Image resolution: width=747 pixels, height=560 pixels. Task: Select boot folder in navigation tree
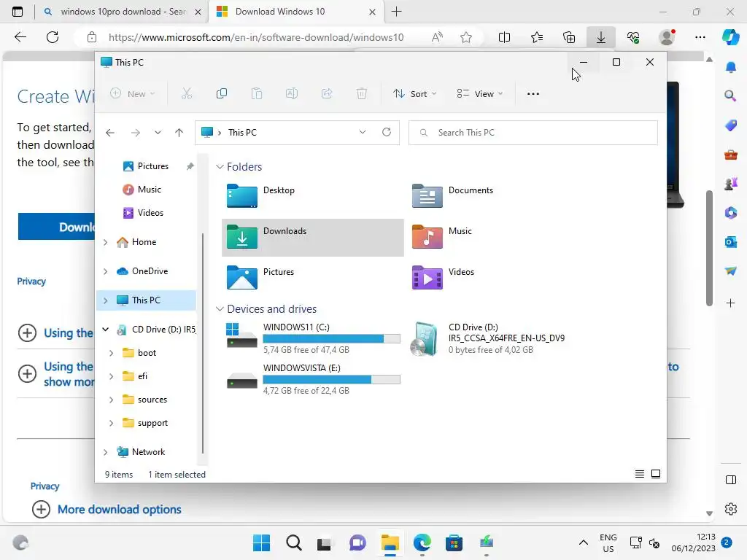point(147,353)
